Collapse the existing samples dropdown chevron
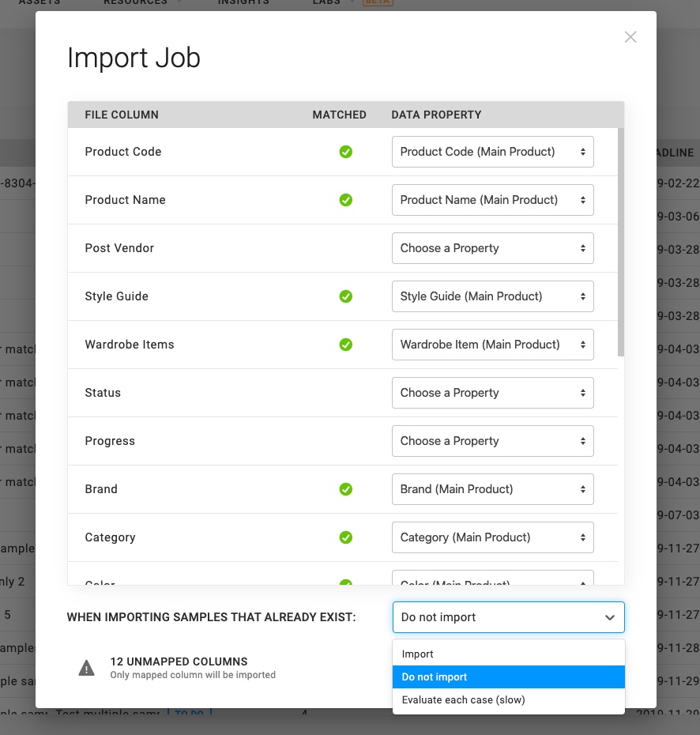The height and width of the screenshot is (735, 700). click(609, 617)
